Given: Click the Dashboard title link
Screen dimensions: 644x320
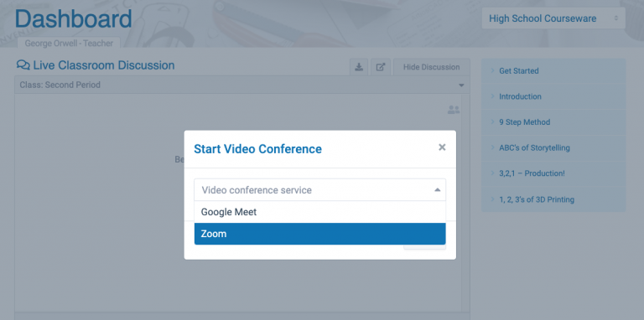Looking at the screenshot, I should tap(74, 19).
